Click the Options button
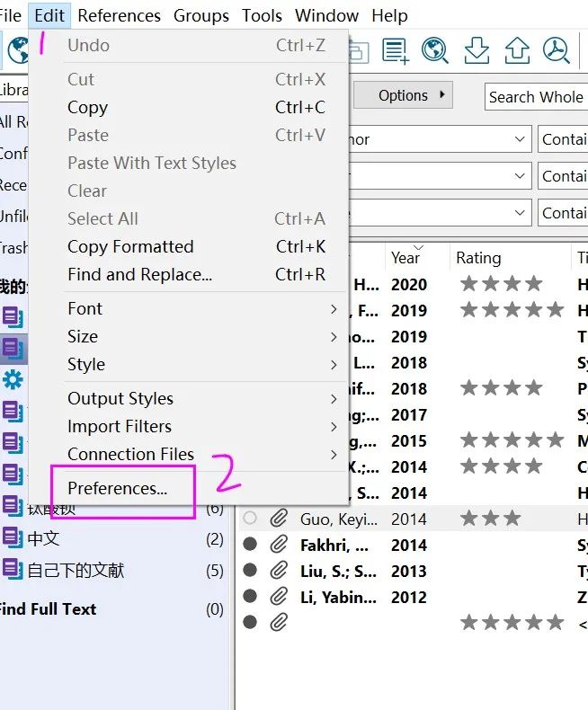The image size is (588, 710). click(x=403, y=95)
